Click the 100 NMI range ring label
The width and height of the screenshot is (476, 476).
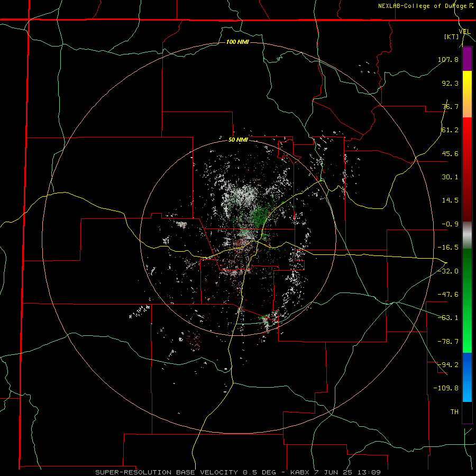pos(237,42)
